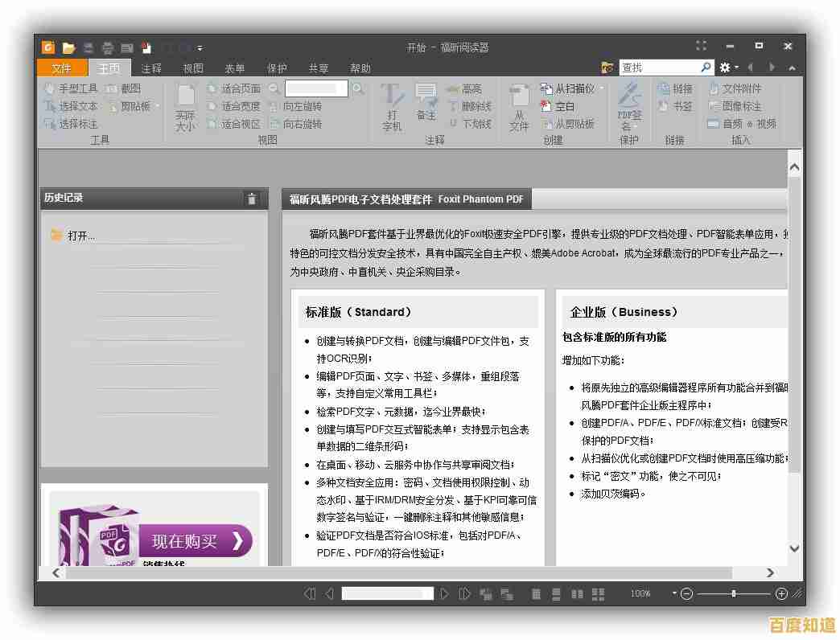Image resolution: width=840 pixels, height=640 pixels.
Task: Clear history with the trash icon
Action: pyautogui.click(x=252, y=198)
